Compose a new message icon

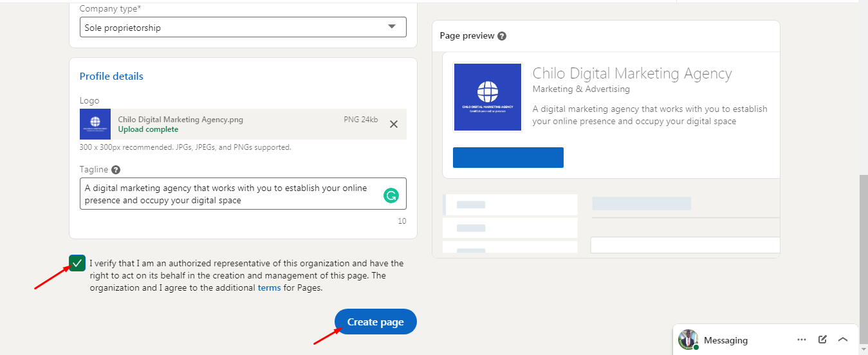[822, 340]
